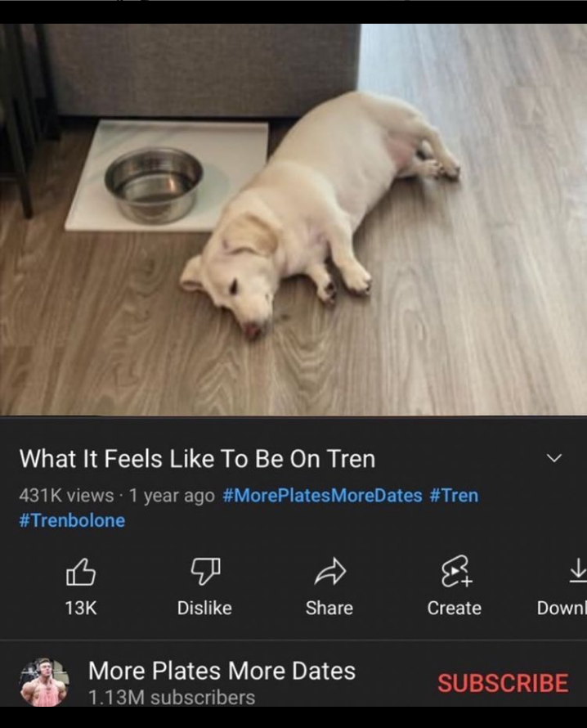The width and height of the screenshot is (587, 728).
Task: Click the Share text label
Action: (x=329, y=608)
